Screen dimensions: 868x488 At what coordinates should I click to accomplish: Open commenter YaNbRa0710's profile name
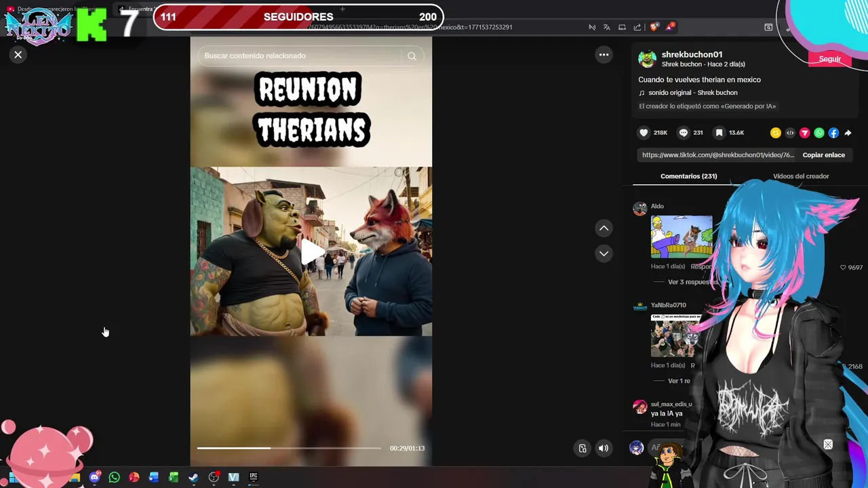click(668, 305)
